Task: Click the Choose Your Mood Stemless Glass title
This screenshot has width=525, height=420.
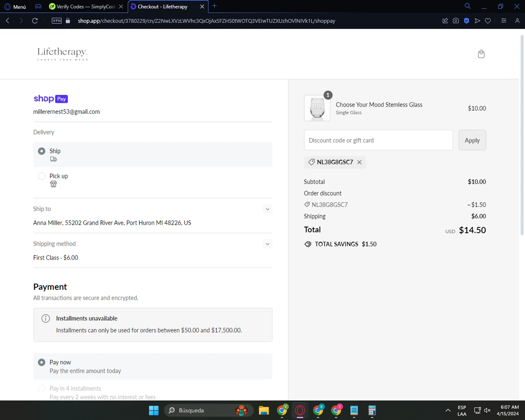Action: 379,105
